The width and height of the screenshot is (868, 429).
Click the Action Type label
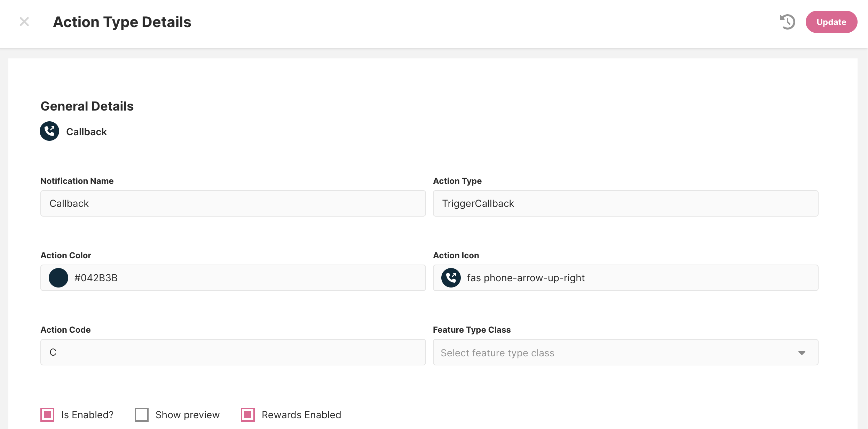(457, 181)
